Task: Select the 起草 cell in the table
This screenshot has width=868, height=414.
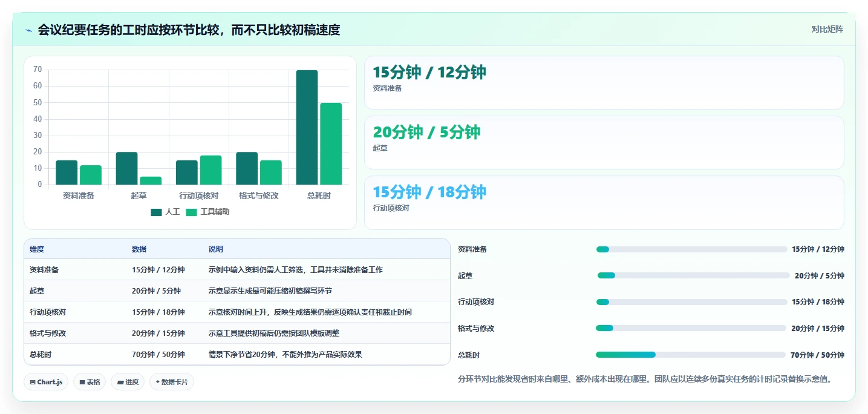Action: [37, 291]
